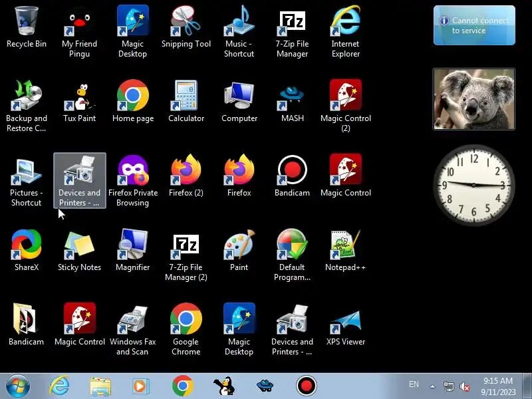Image resolution: width=532 pixels, height=399 pixels.
Task: Click the Show desktop strip
Action: (x=527, y=386)
